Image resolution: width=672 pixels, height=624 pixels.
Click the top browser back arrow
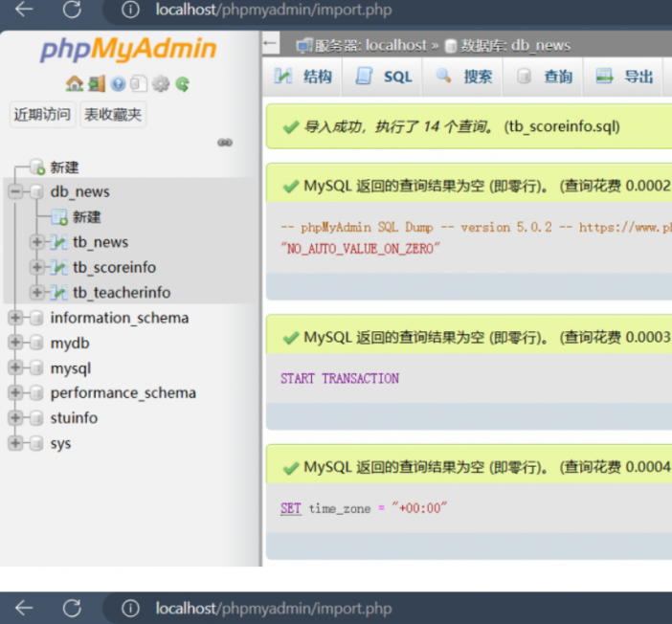coord(24,9)
